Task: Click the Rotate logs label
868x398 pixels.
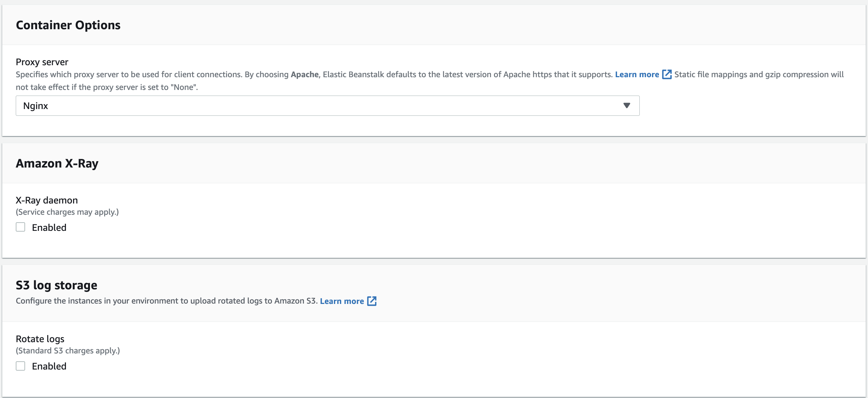Action: point(40,339)
